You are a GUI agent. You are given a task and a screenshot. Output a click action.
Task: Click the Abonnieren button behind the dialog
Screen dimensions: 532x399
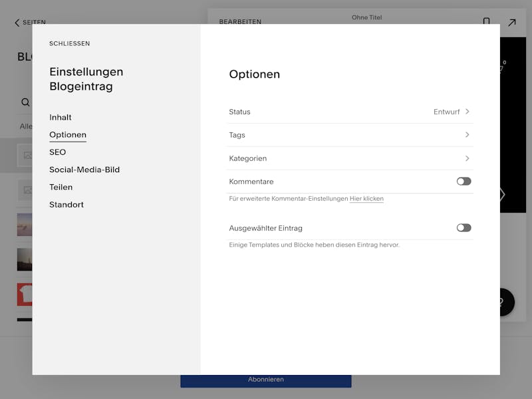pos(265,380)
